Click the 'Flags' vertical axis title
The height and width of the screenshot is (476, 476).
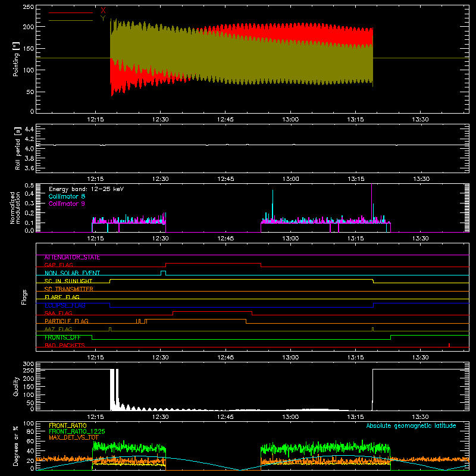coord(24,297)
